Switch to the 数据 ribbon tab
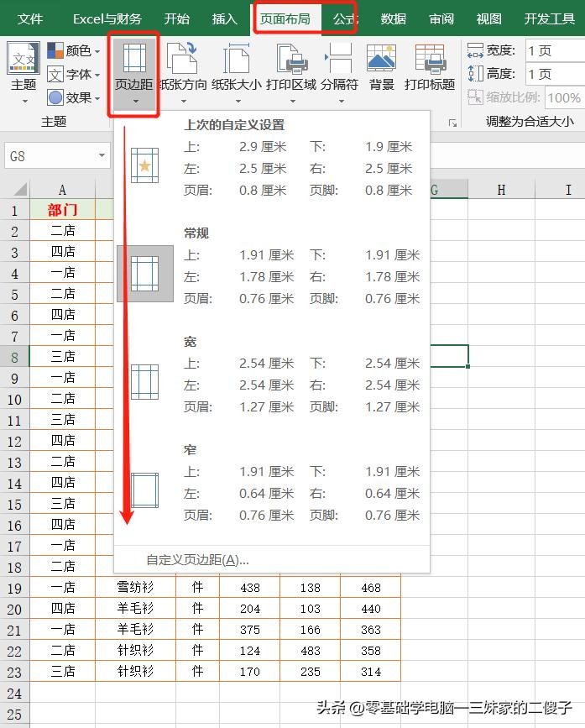Screen dimensions: 585x728 point(393,18)
